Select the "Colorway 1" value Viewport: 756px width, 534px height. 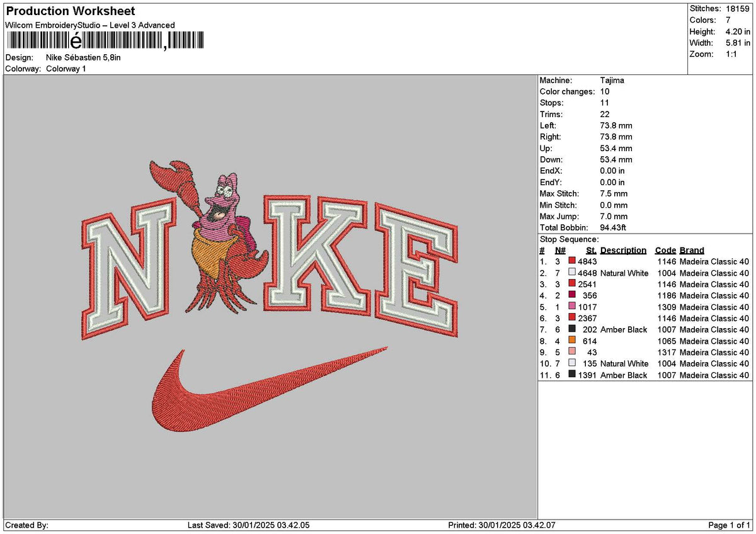[66, 69]
